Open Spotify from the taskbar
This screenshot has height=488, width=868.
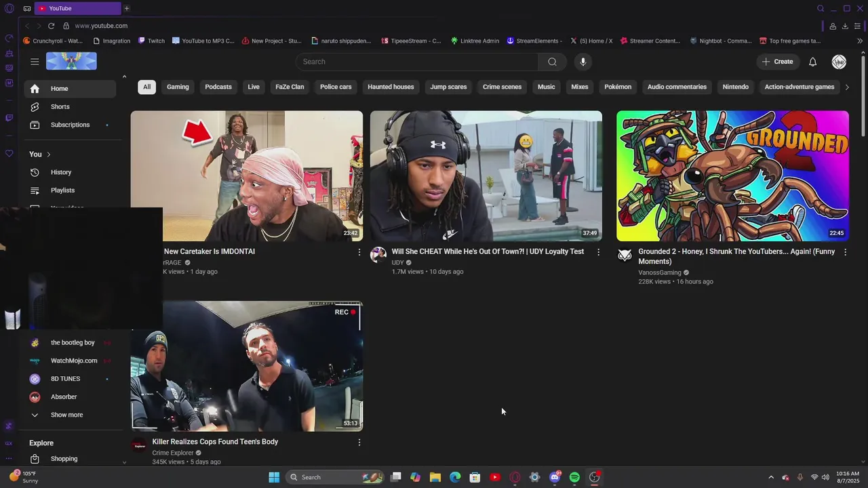(574, 477)
